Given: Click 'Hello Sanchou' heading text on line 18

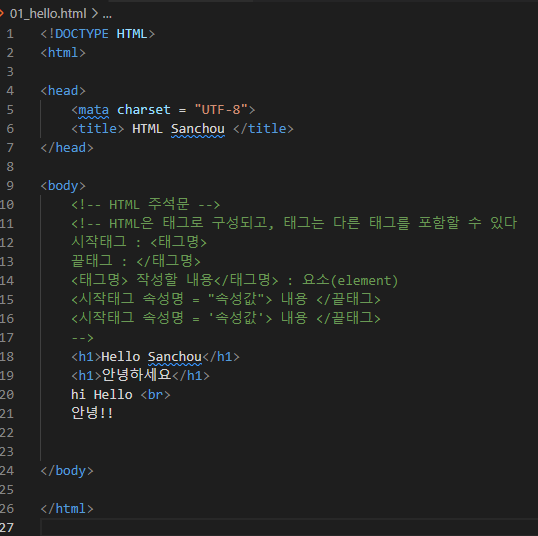Looking at the screenshot, I should 152,357.
